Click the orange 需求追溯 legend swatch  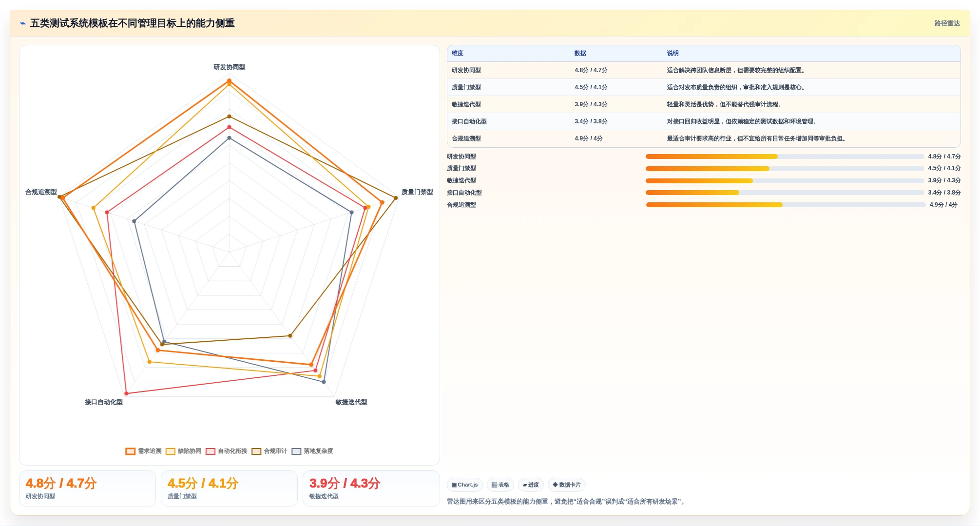(131, 451)
